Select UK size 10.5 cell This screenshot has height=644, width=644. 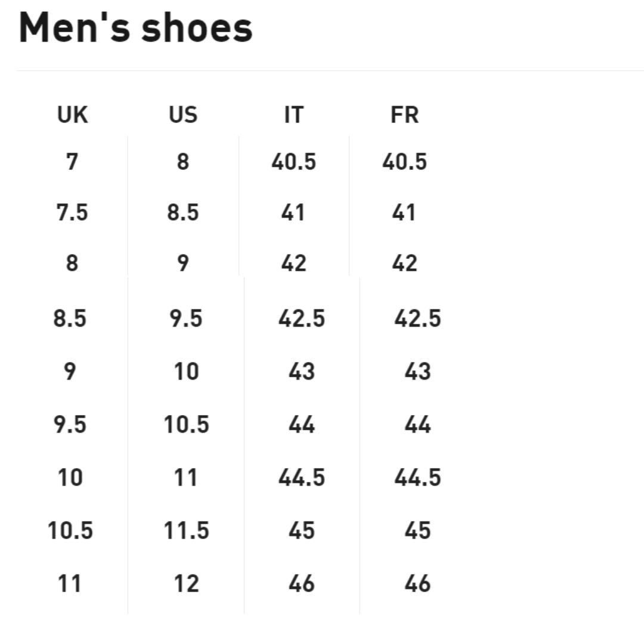[70, 530]
